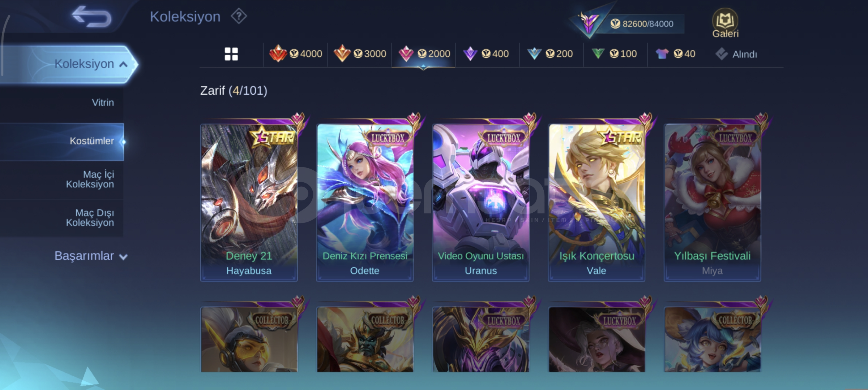Filter by the 3000-point orange gem tier
This screenshot has width=868, height=390.
360,54
